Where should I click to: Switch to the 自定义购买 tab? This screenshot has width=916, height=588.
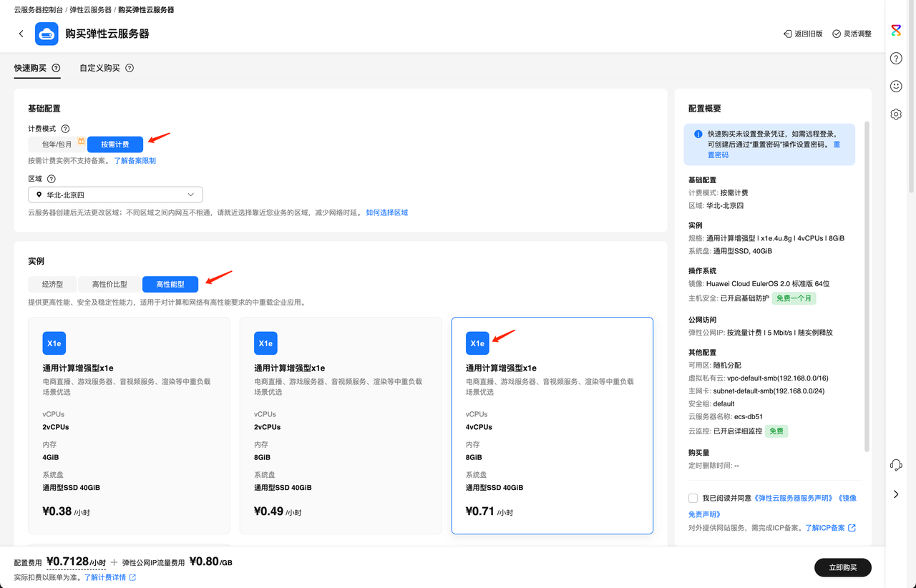(x=101, y=67)
